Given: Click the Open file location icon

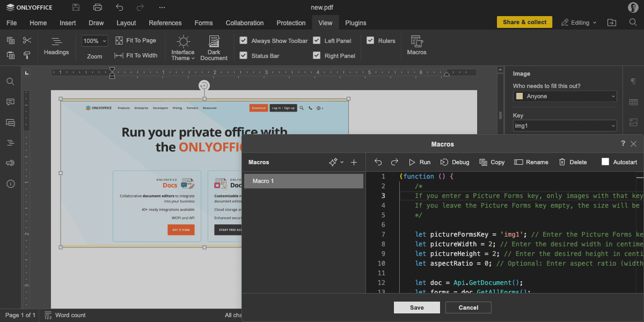Looking at the screenshot, I should click(612, 23).
